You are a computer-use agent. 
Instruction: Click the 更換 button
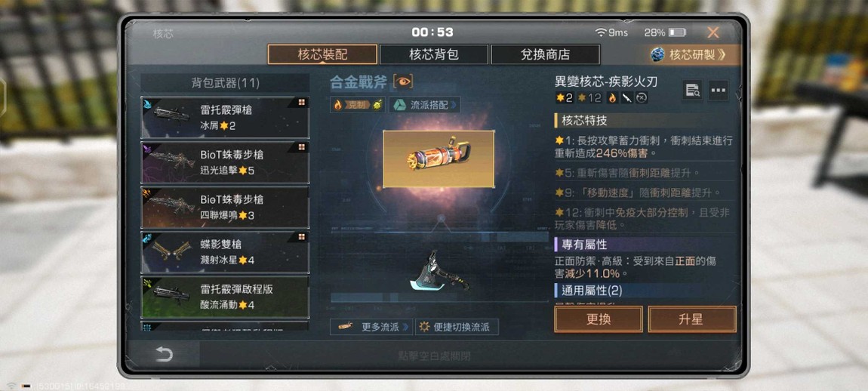[599, 319]
